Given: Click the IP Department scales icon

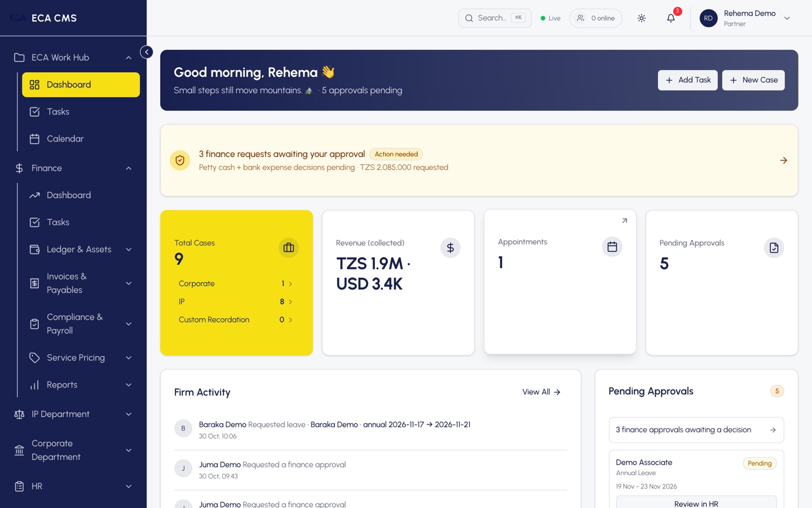Looking at the screenshot, I should [19, 414].
